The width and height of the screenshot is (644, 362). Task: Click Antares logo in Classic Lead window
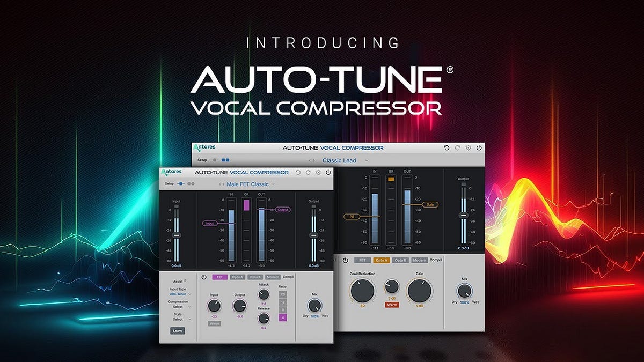click(x=206, y=147)
